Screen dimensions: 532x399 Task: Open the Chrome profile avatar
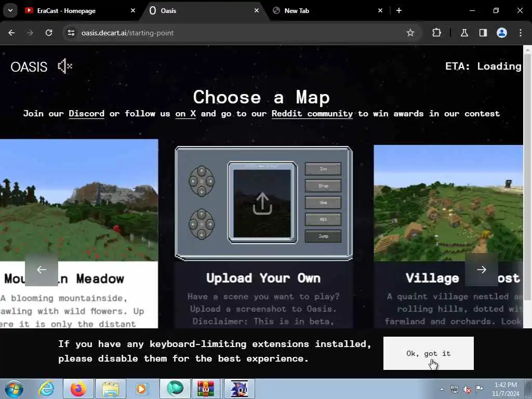[502, 33]
